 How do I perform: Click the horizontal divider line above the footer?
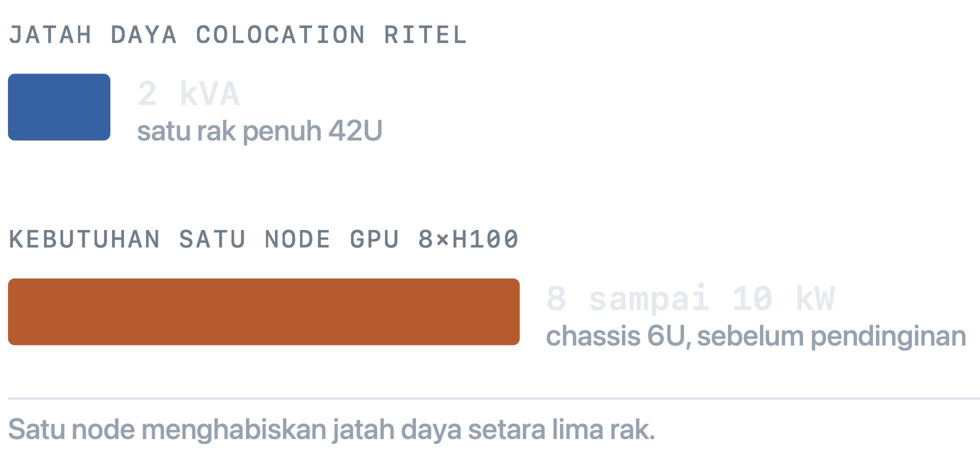[x=494, y=398]
